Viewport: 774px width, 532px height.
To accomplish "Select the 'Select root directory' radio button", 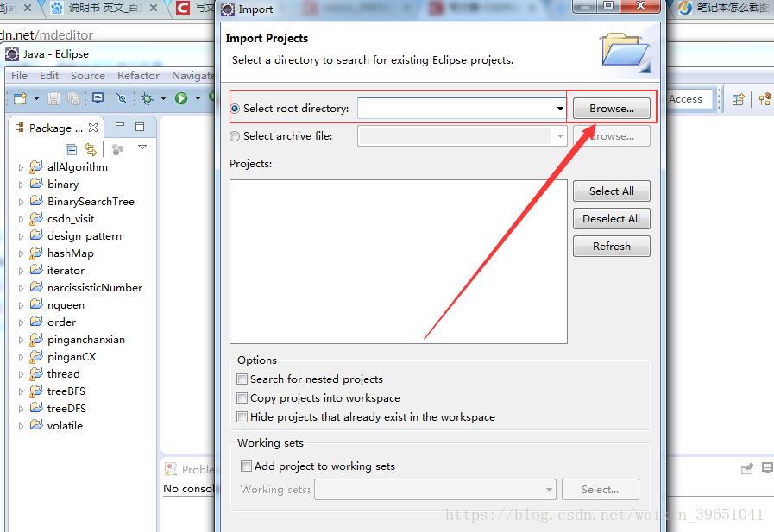I will coord(235,109).
